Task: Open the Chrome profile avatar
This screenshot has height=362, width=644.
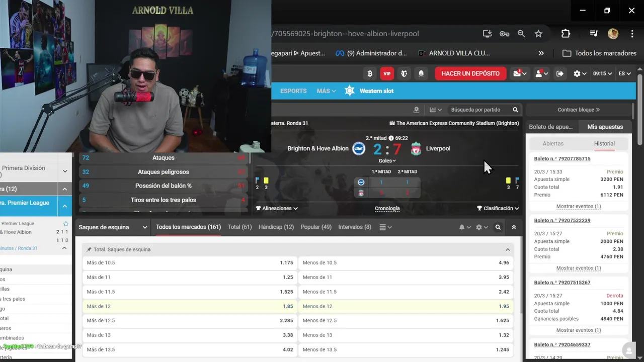Action: click(613, 34)
